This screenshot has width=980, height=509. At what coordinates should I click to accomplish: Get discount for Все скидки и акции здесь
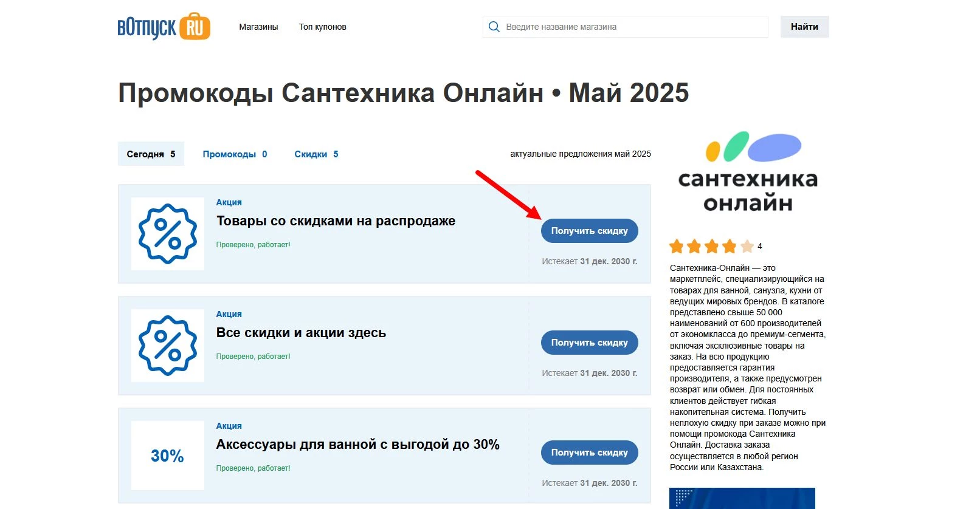pos(589,343)
